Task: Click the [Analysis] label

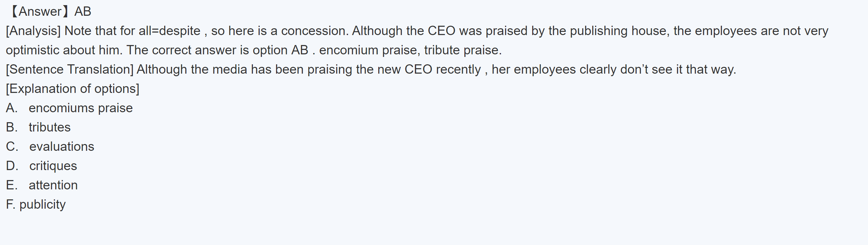Action: 33,31
